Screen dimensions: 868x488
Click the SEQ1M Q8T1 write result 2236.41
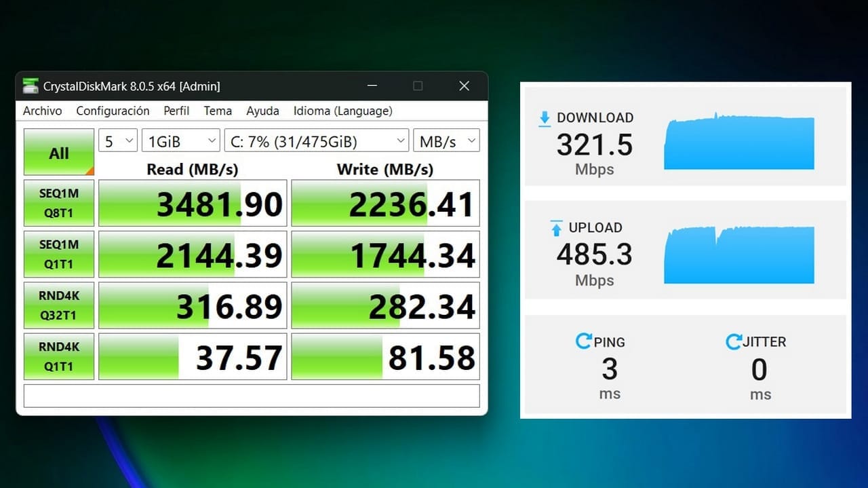click(x=385, y=203)
